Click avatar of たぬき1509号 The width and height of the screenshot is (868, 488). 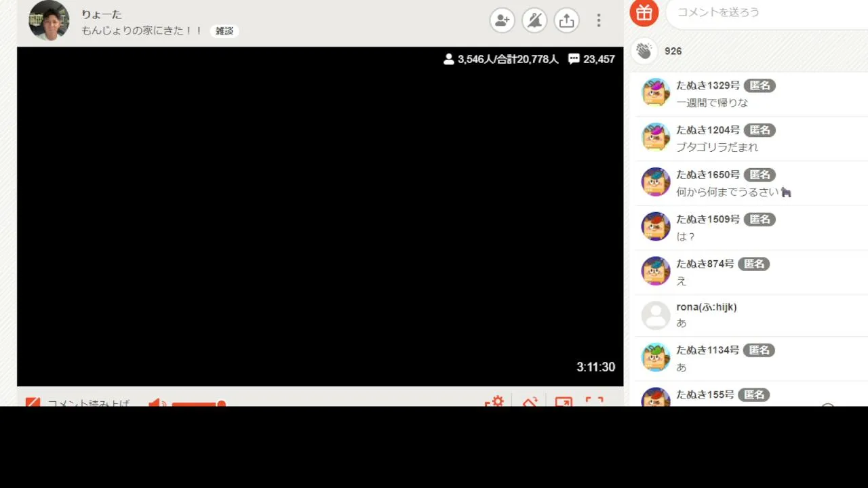(656, 226)
